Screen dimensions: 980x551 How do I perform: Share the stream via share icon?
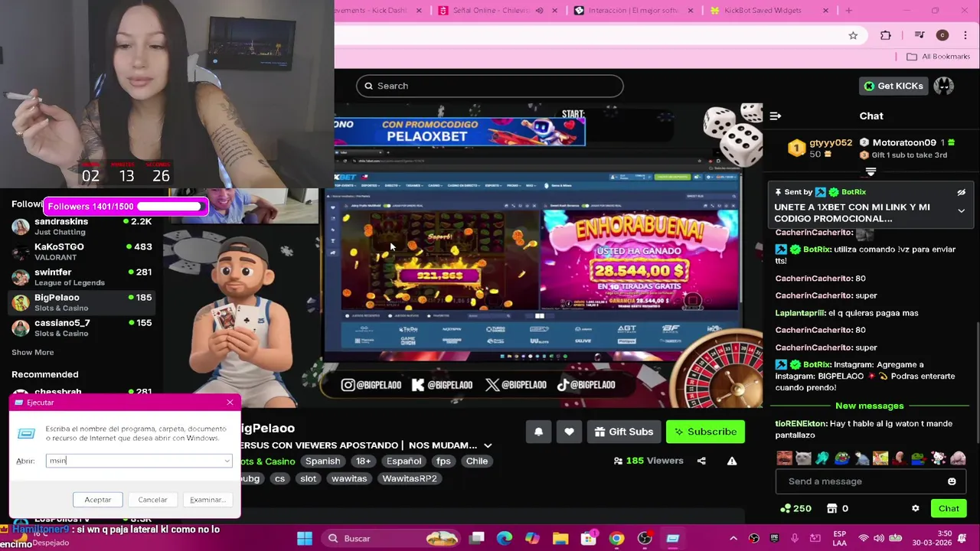click(x=701, y=461)
